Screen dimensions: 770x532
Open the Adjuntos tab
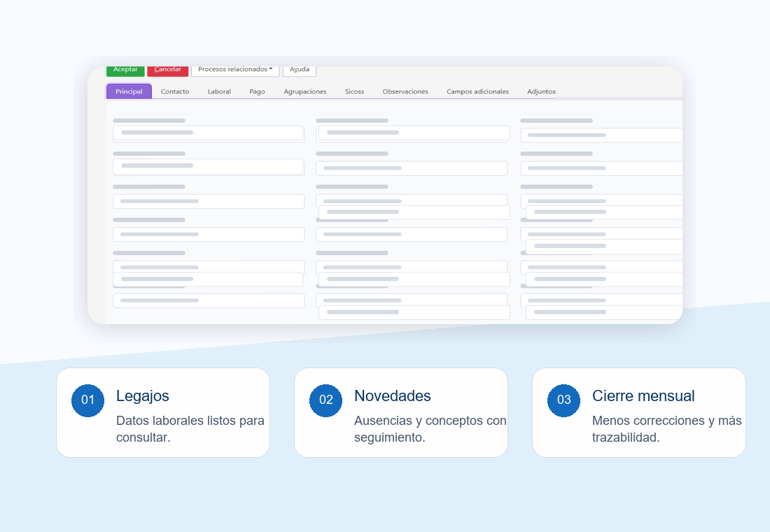pos(541,92)
